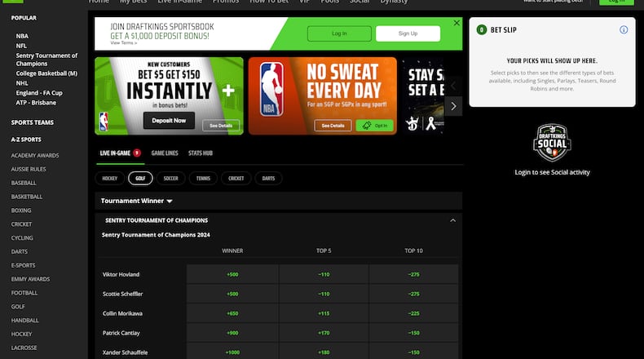
Task: Click Sign Up on the green banner
Action: tap(408, 33)
